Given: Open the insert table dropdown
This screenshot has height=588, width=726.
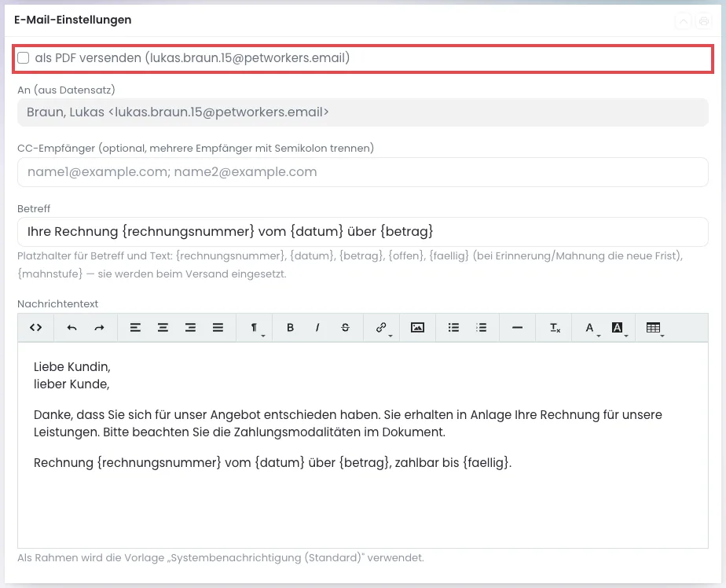Looking at the screenshot, I should [x=654, y=328].
